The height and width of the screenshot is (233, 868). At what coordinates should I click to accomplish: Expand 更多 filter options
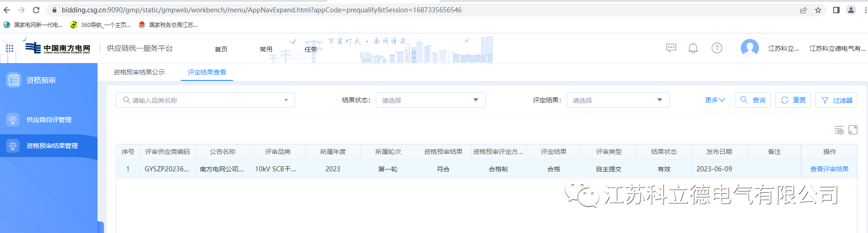(x=715, y=100)
